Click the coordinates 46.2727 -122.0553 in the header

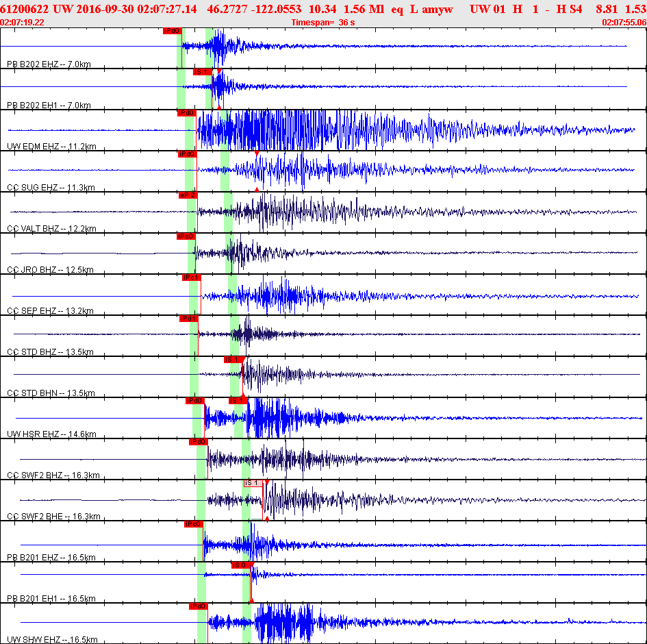coord(254,9)
